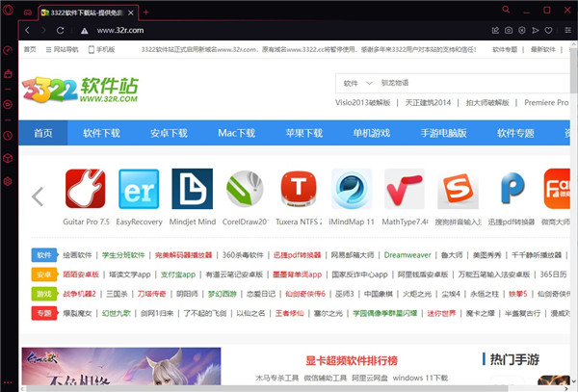Screen dimensions: 578x392
Task: Click the blue 软件 category tag
Action: click(44, 255)
